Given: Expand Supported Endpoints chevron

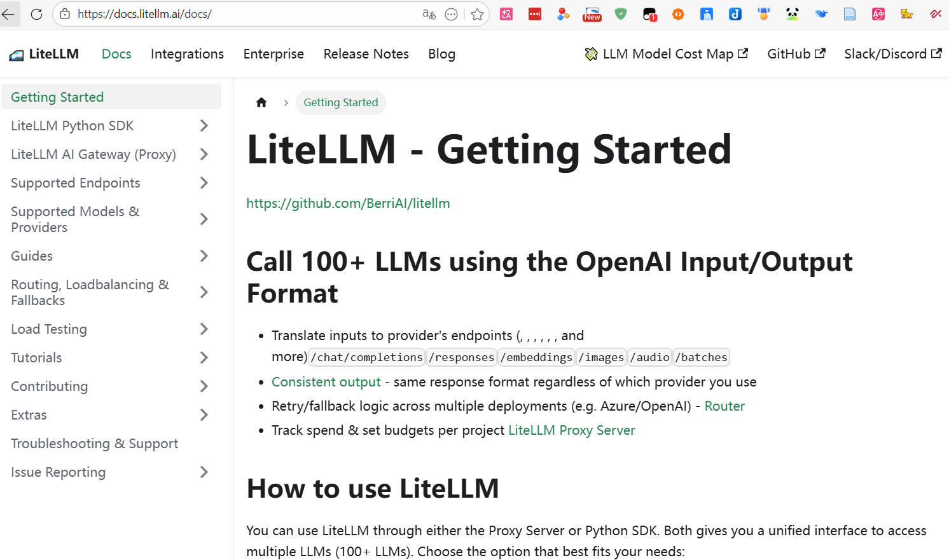Looking at the screenshot, I should tap(204, 183).
